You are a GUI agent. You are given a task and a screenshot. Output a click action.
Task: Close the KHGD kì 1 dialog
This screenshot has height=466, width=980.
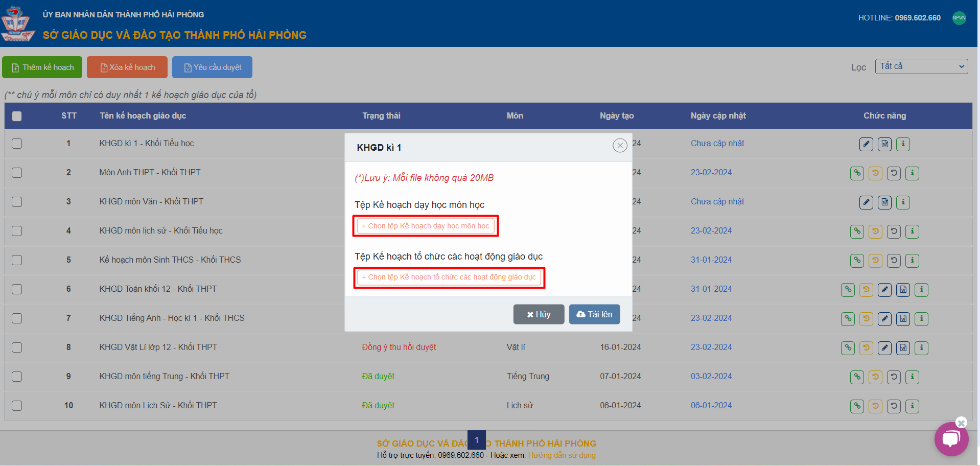point(620,146)
